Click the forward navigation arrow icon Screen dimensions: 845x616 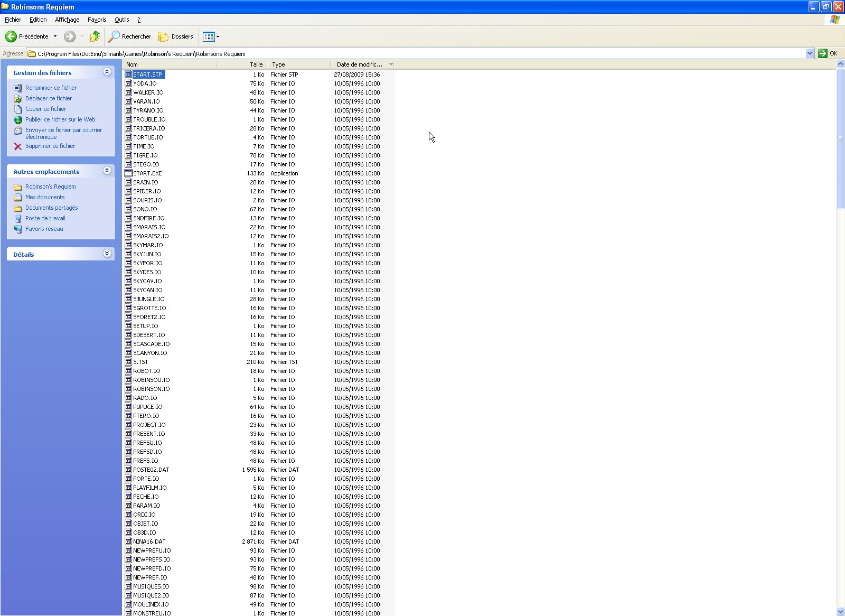click(x=70, y=36)
